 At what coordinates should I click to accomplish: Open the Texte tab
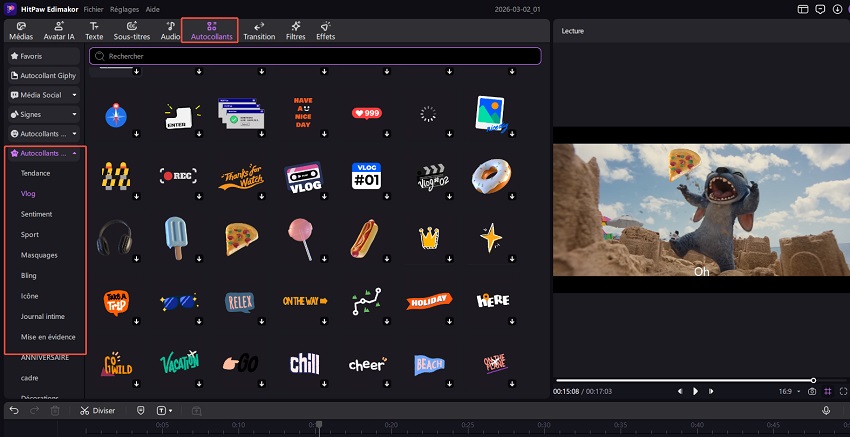94,31
